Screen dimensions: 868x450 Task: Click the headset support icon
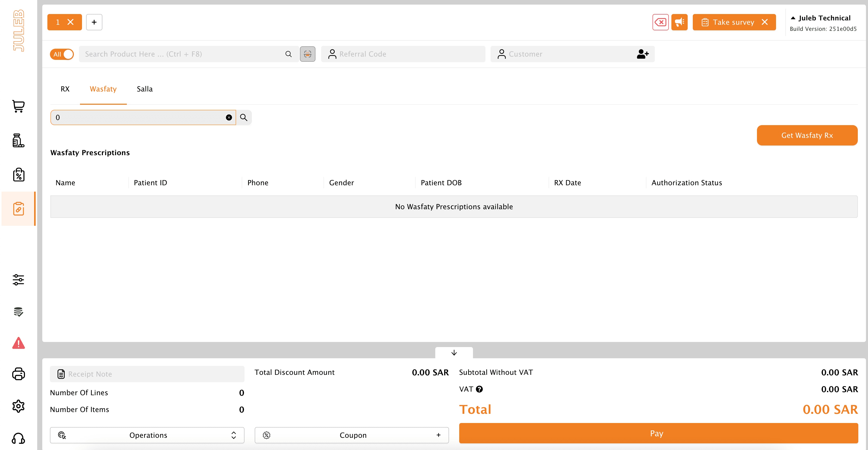click(19, 438)
